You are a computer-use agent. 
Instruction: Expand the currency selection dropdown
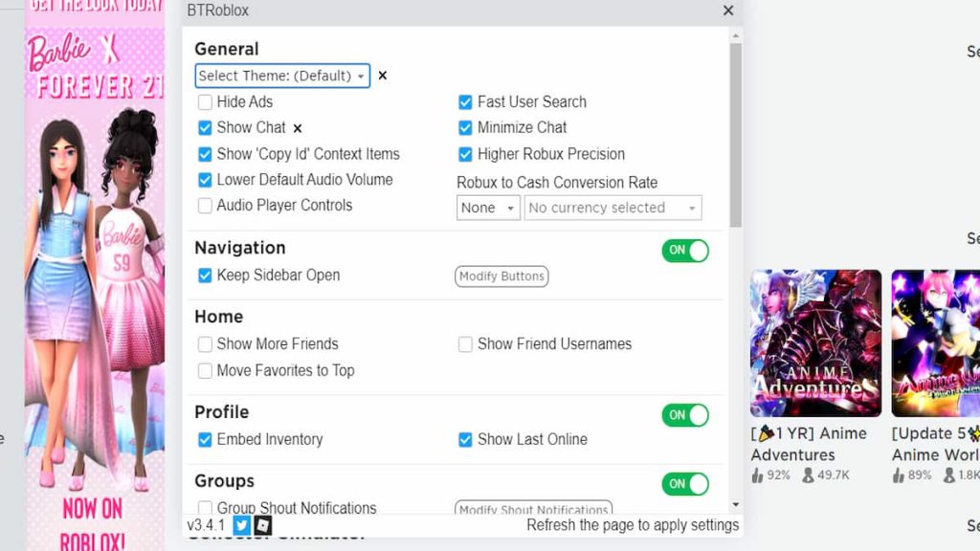click(x=612, y=208)
